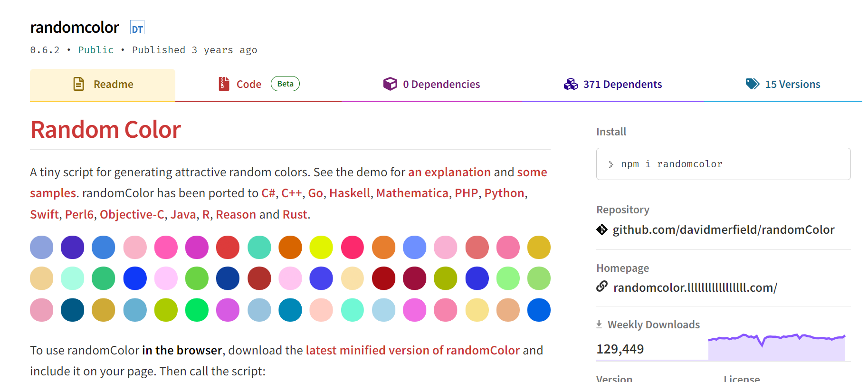This screenshot has width=868, height=382.
Task: Click the weekly downloads sparkline chart
Action: [776, 347]
